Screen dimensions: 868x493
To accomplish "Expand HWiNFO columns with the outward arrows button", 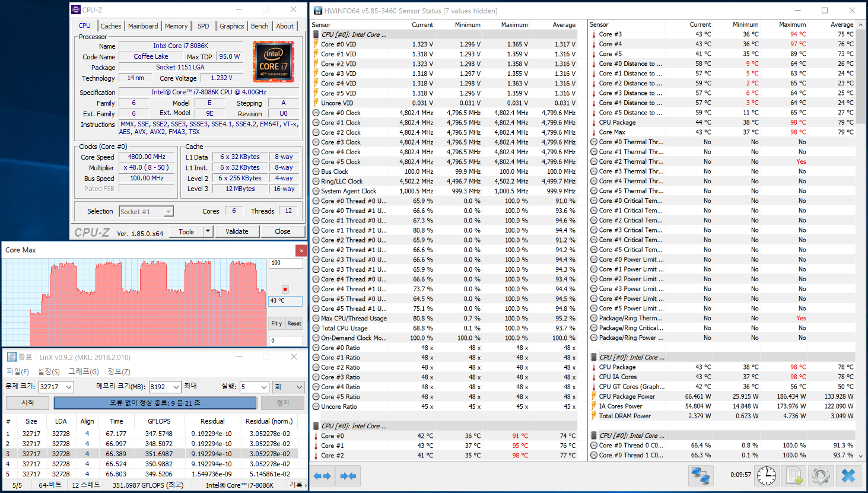I will click(322, 476).
